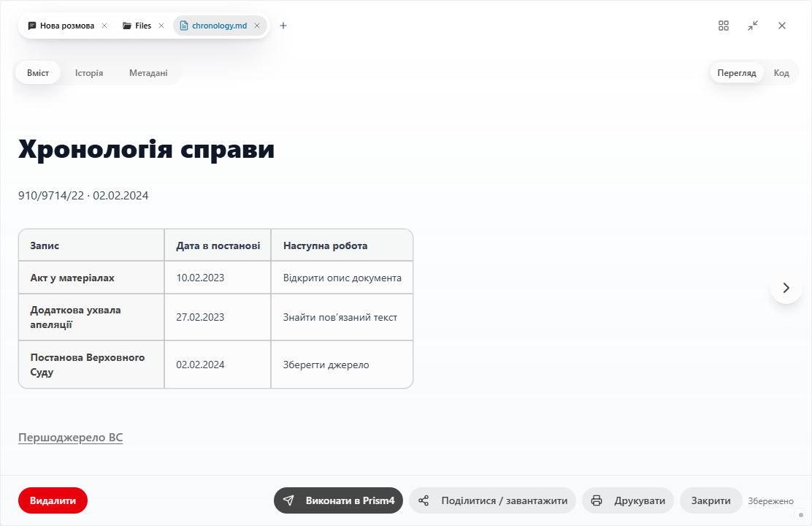Click the Закрити button

pyautogui.click(x=711, y=500)
